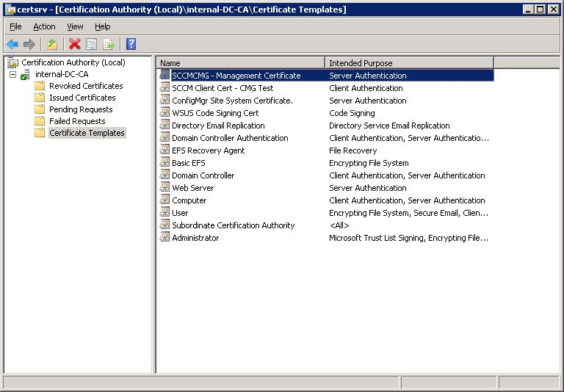Click the Domain Controller Authentication template icon

[x=164, y=137]
